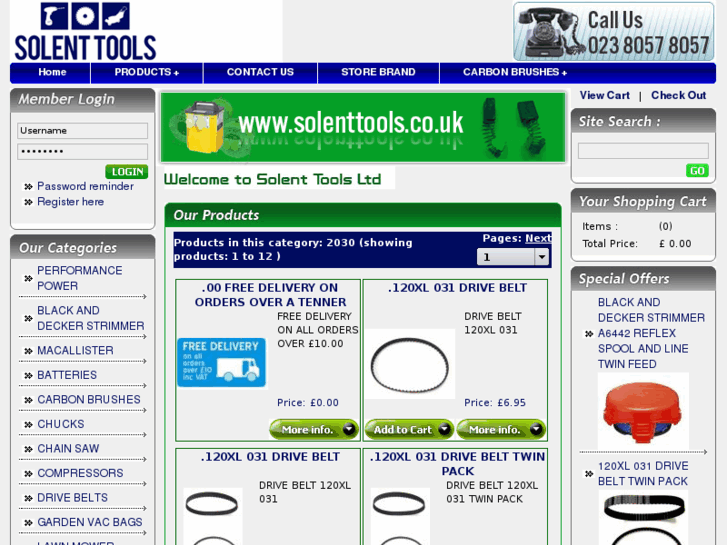Click arrow bullet beside BATTERIES
The height and width of the screenshot is (545, 727).
click(28, 375)
